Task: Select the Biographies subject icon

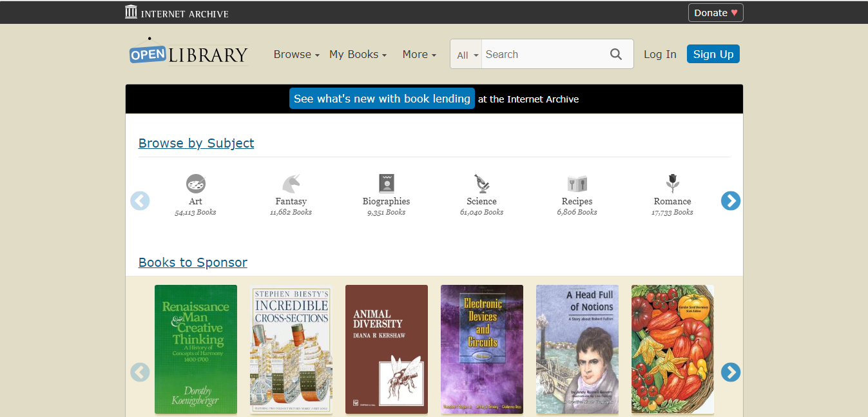Action: tap(387, 184)
